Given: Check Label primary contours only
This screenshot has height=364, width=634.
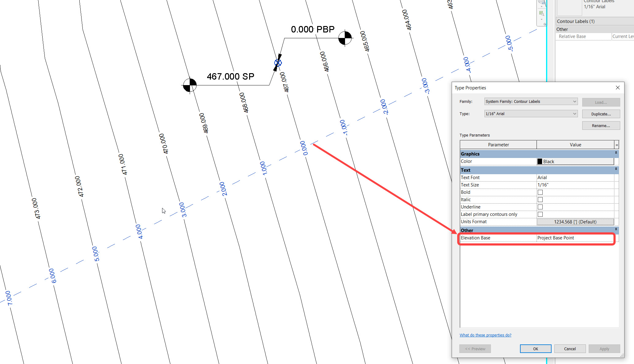Looking at the screenshot, I should click(x=540, y=214).
